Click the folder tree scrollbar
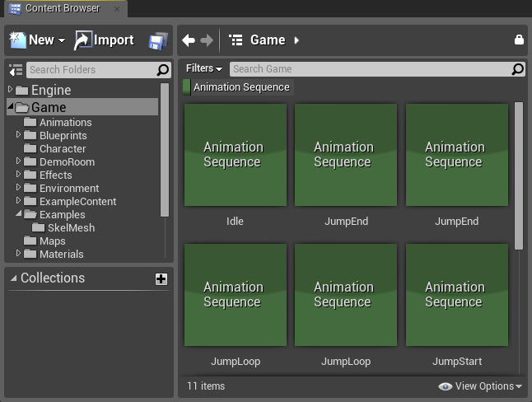The image size is (532, 402). pos(164,150)
